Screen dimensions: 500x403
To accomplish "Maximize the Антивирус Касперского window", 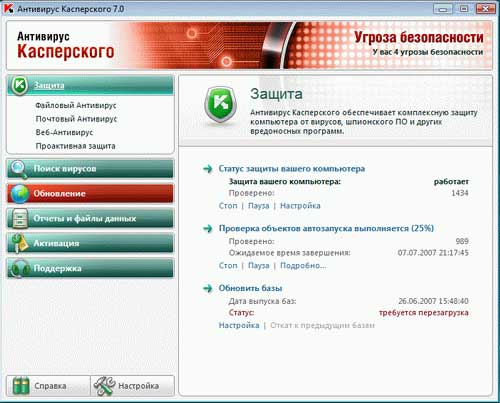I will pos(464,9).
